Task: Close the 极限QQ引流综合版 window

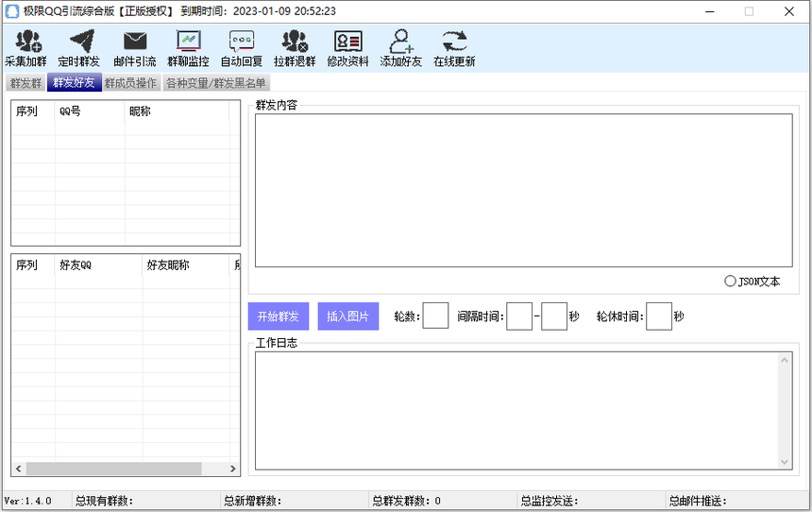Action: click(789, 11)
